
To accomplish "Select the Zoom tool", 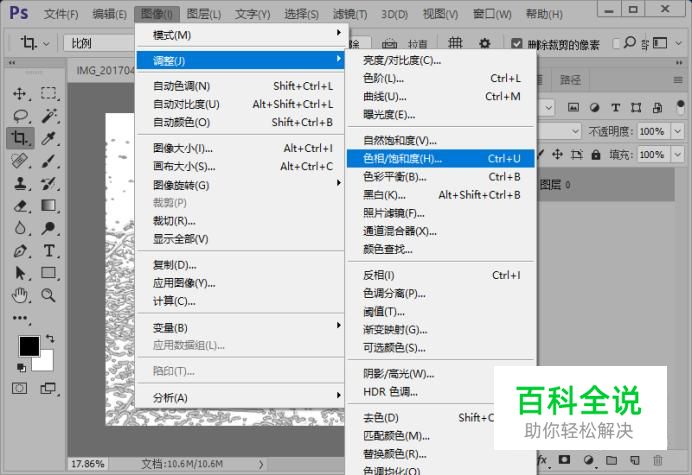I will (x=49, y=295).
